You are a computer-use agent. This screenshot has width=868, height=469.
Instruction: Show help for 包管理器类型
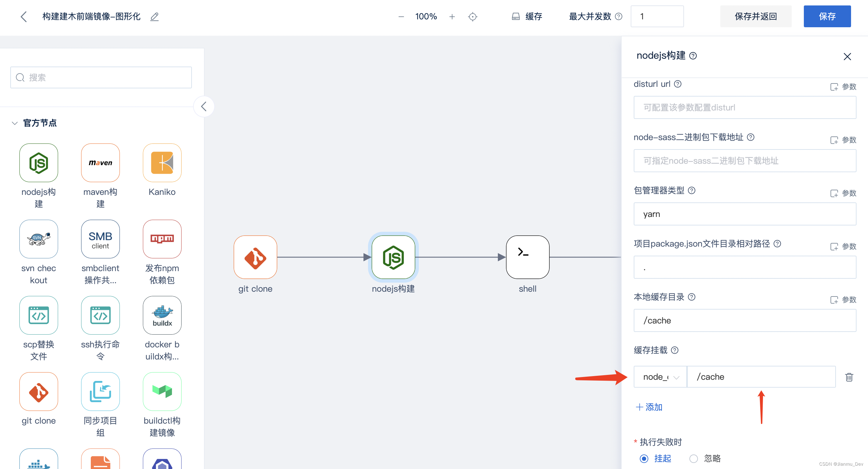point(692,190)
